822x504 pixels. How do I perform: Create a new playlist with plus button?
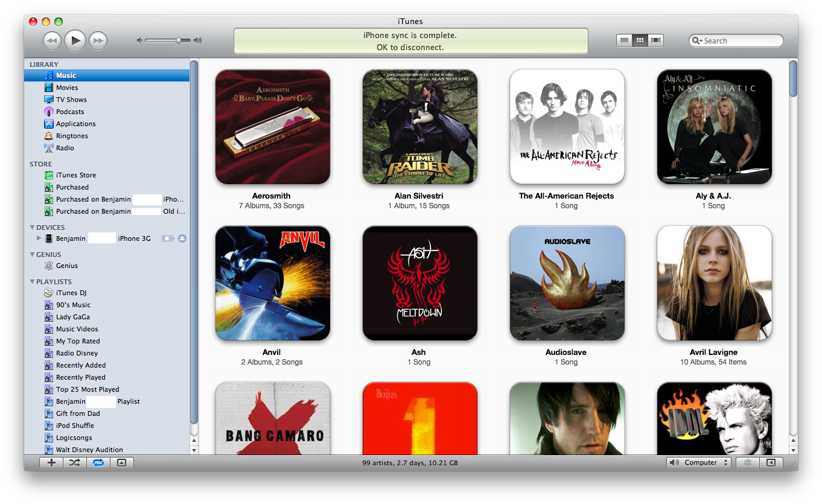51,462
